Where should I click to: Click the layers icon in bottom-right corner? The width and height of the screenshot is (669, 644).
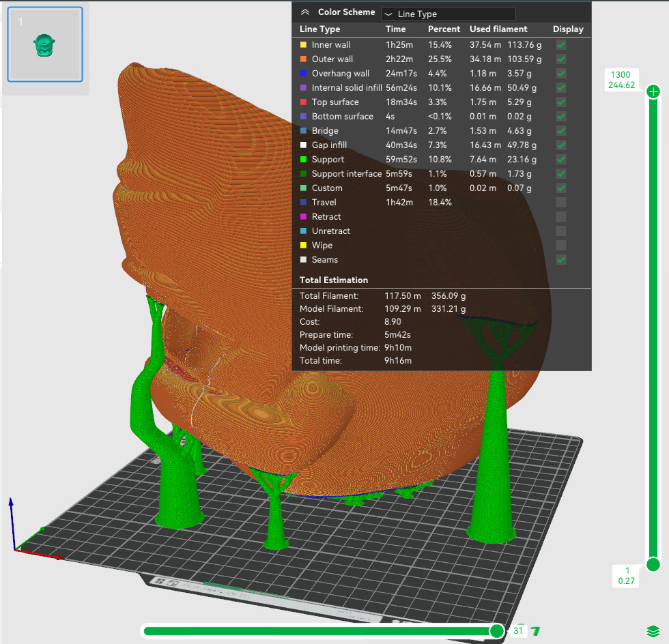point(653,631)
